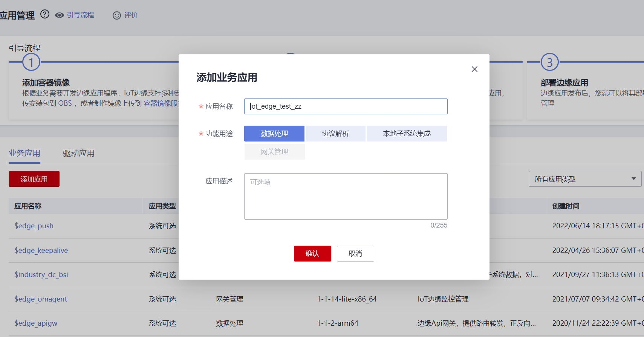Image resolution: width=644 pixels, height=337 pixels.
Task: Open the help question mark icon
Action: (x=45, y=14)
